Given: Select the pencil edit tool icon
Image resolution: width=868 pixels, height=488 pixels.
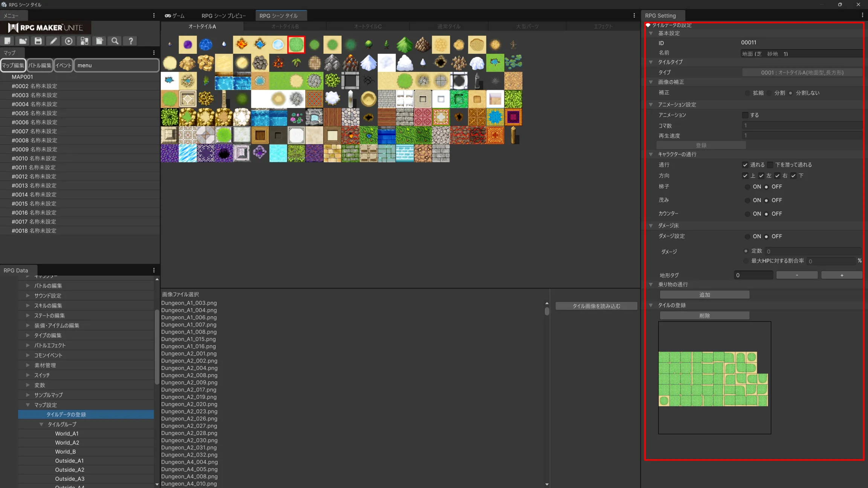Looking at the screenshot, I should tap(53, 41).
